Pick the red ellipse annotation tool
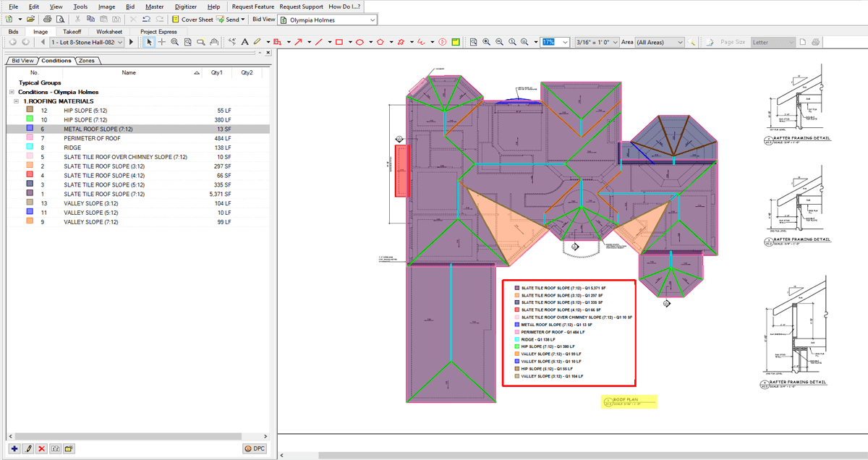Viewport: 868px width, 460px height. click(x=359, y=42)
